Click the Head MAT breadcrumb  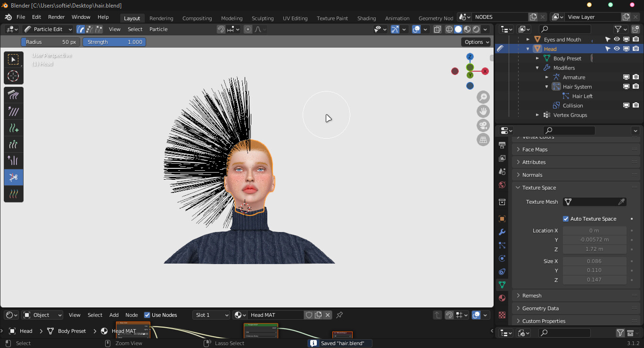pos(124,331)
